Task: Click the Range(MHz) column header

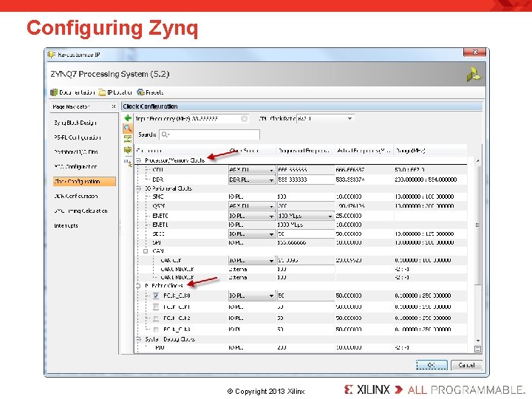Action: pos(430,151)
